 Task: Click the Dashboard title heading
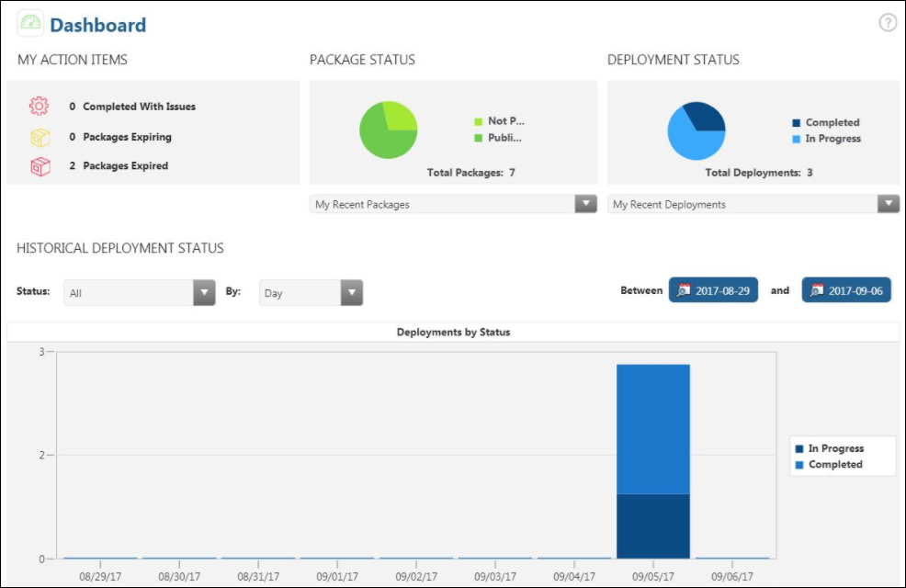tap(97, 25)
